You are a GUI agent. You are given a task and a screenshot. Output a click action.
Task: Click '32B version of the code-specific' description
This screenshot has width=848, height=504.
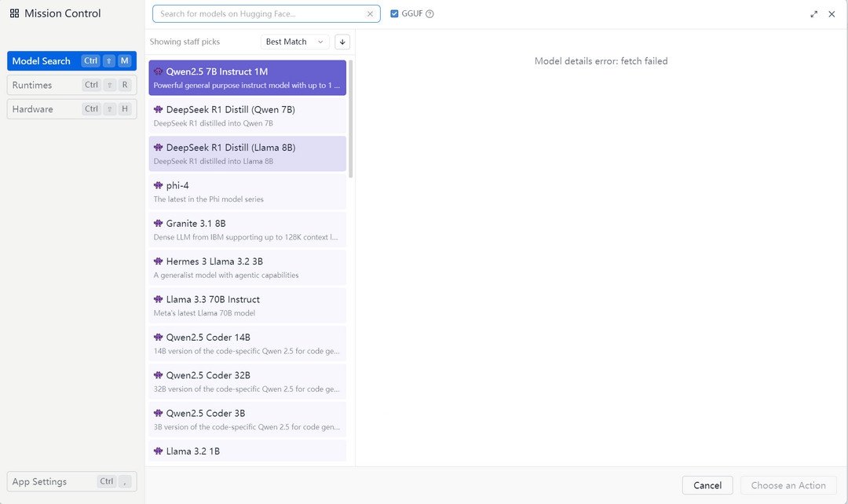pos(247,389)
